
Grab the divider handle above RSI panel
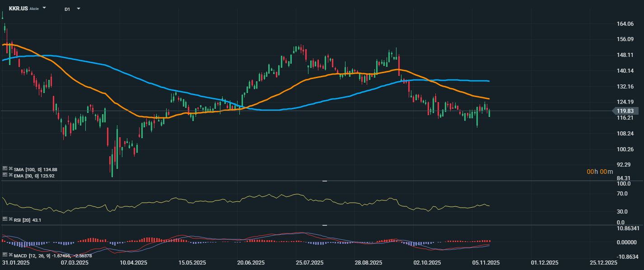[x=324, y=181]
